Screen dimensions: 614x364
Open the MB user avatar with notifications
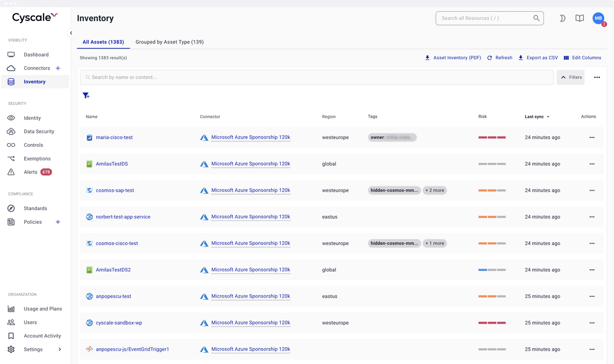click(x=598, y=18)
